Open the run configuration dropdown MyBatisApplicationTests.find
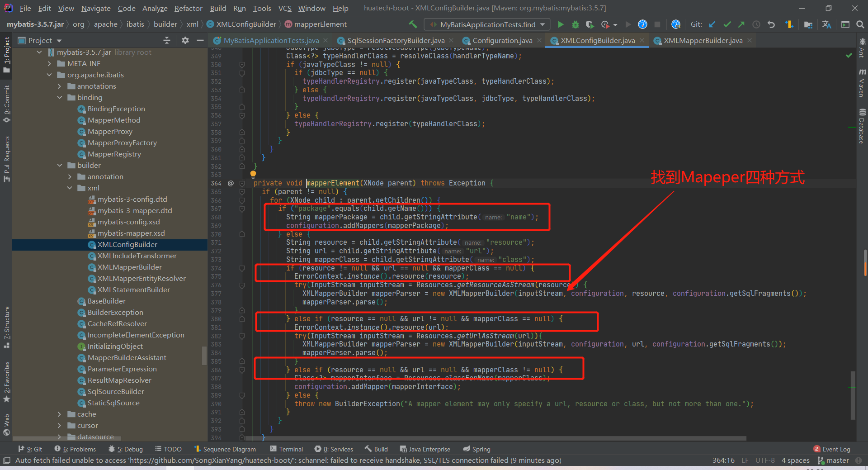The width and height of the screenshot is (868, 470). point(487,24)
